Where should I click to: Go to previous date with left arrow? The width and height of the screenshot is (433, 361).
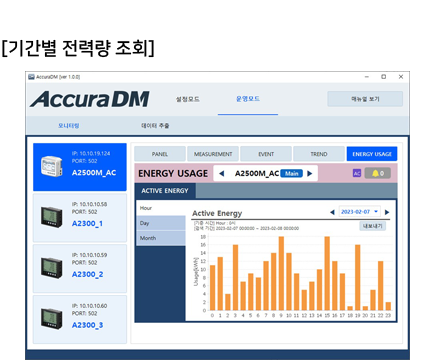(x=332, y=212)
